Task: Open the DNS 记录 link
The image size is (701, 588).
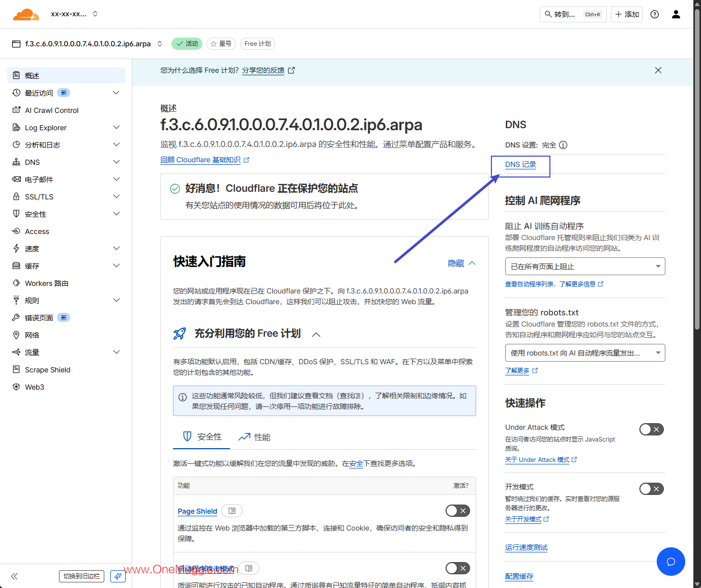Action: click(520, 165)
